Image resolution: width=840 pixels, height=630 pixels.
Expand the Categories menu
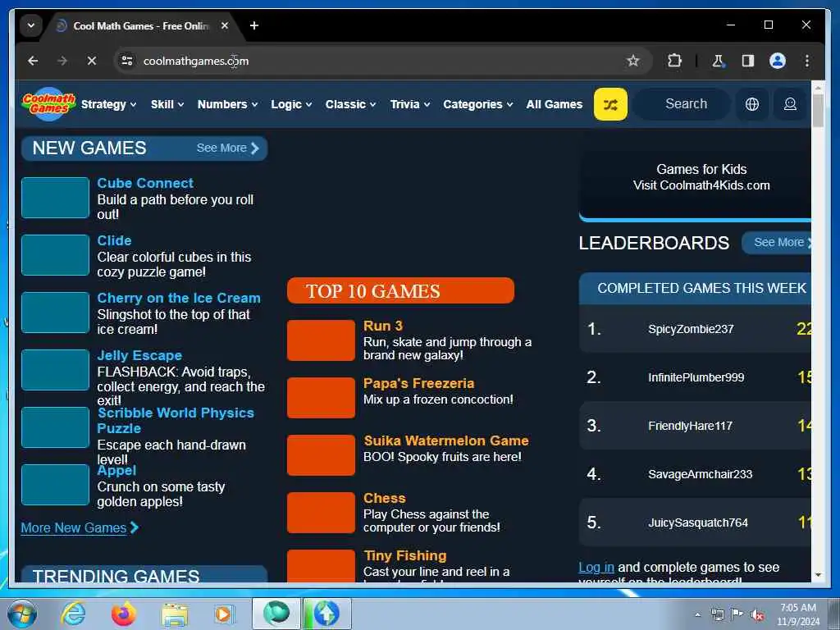pos(478,104)
